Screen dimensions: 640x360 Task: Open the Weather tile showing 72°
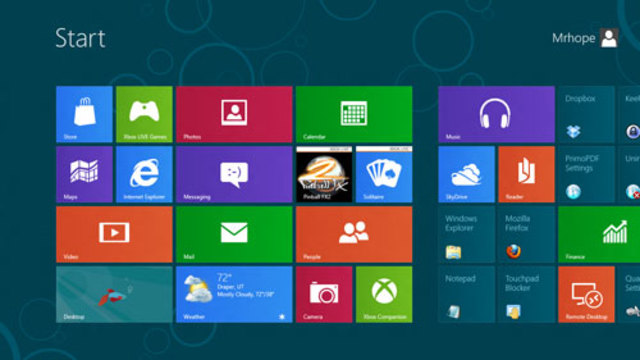click(234, 294)
